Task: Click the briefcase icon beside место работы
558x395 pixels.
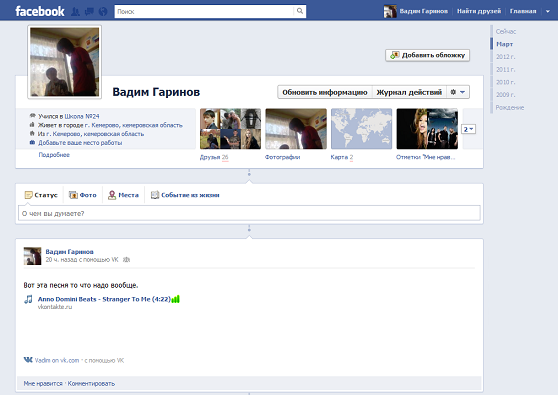Action: pos(32,142)
